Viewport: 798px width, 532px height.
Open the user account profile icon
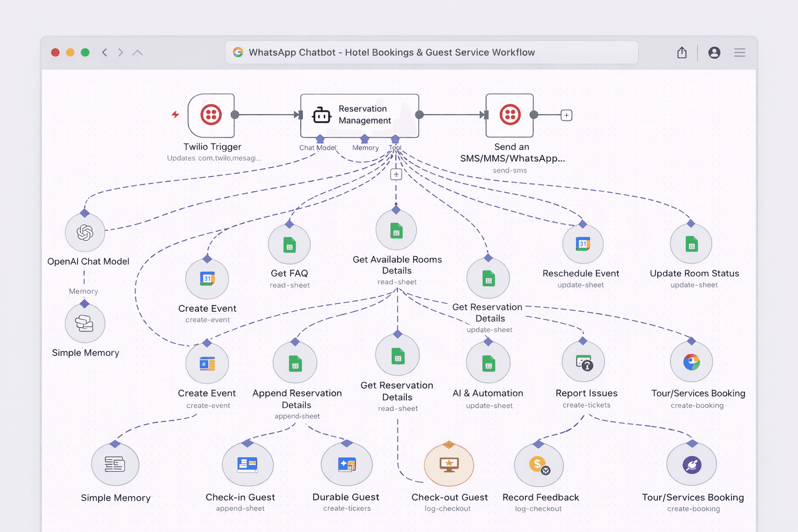[x=714, y=52]
